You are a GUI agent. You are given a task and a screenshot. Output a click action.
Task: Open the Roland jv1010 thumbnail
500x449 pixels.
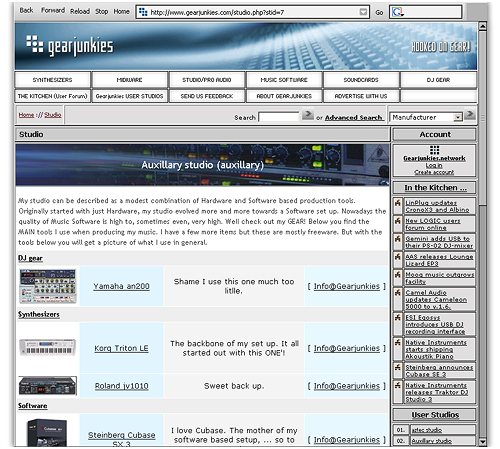(x=48, y=386)
